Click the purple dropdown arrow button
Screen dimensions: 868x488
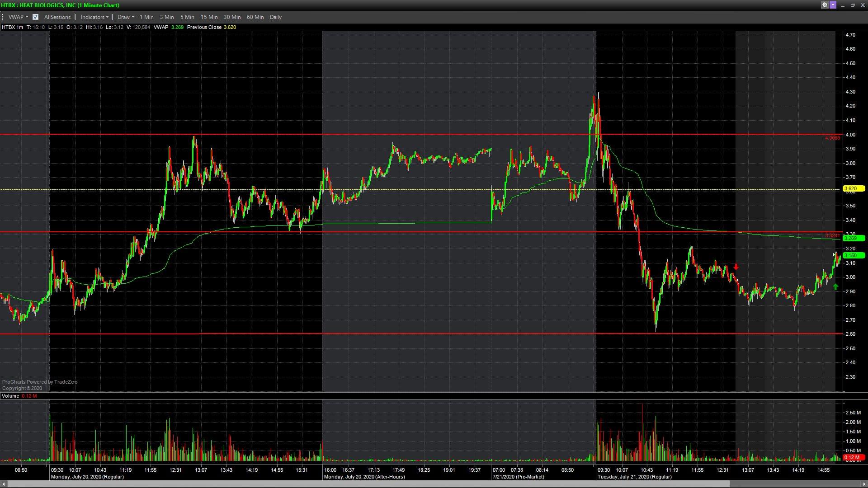pyautogui.click(x=833, y=5)
